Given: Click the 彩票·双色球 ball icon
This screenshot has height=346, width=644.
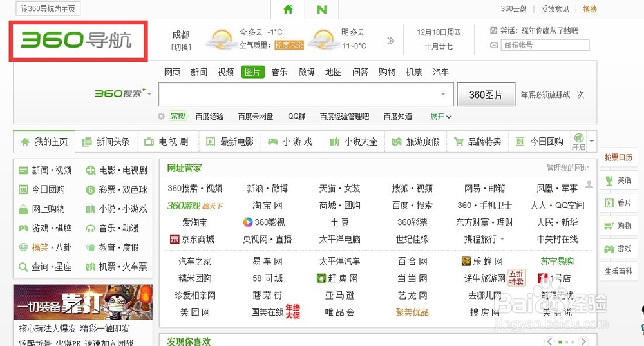Looking at the screenshot, I should [x=90, y=189].
